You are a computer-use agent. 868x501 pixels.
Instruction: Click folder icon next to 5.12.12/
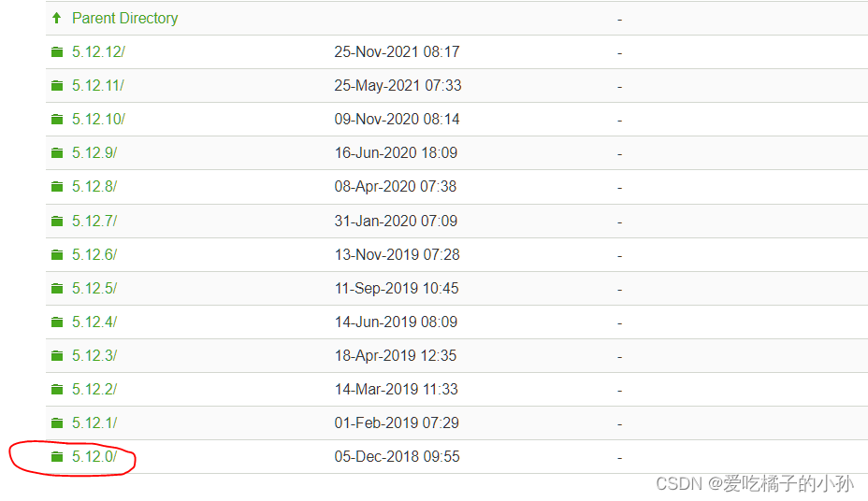[57, 52]
